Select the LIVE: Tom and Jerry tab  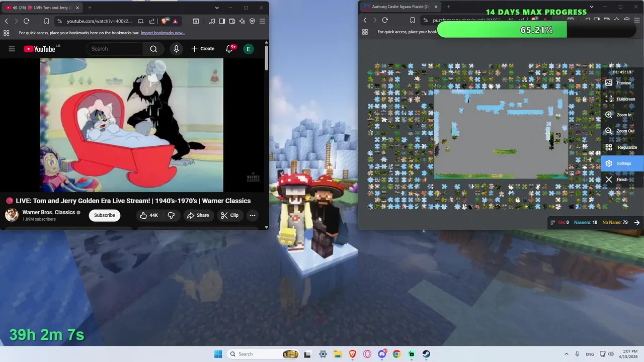[42, 8]
